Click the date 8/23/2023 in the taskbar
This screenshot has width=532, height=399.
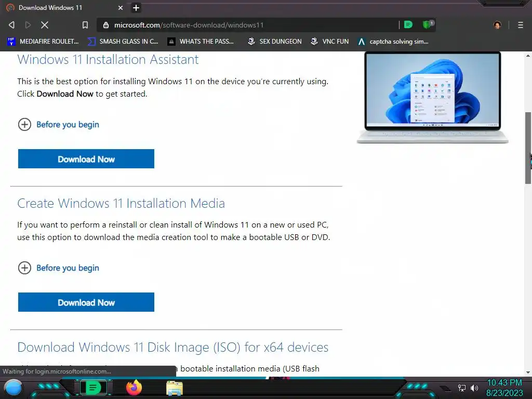click(504, 393)
